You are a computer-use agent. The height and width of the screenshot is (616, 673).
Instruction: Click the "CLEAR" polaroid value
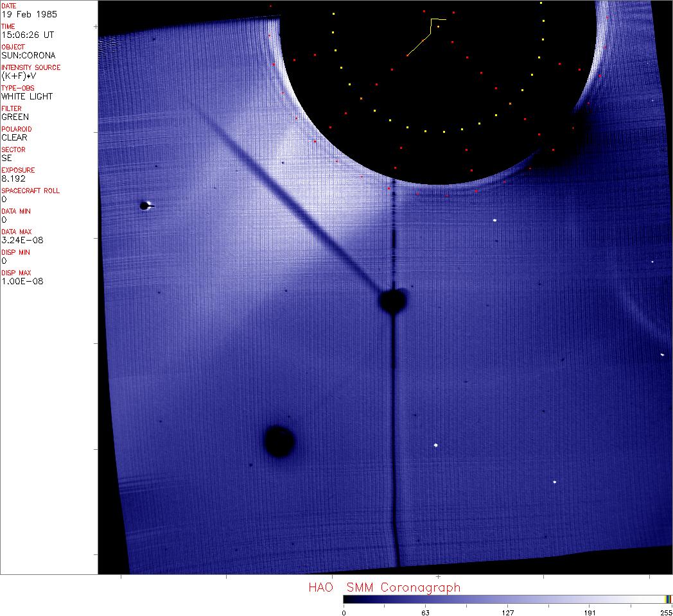[15, 137]
